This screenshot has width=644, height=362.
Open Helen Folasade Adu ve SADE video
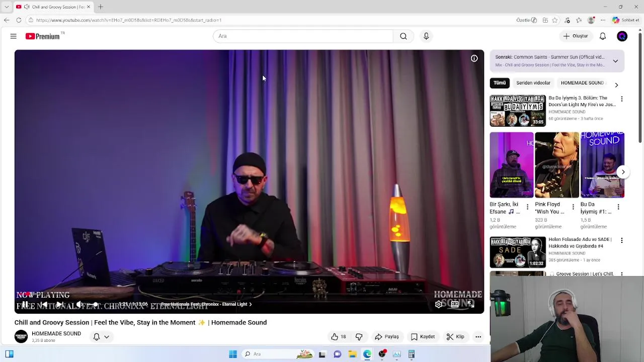[x=518, y=252]
